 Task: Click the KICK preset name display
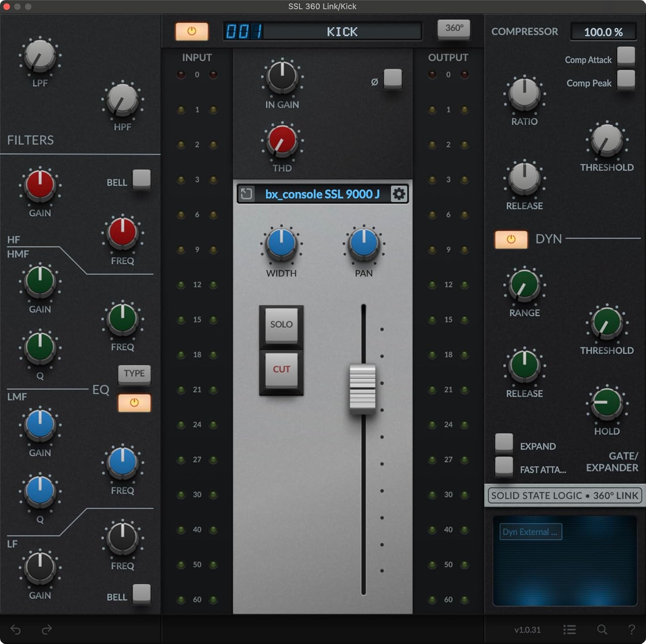click(x=342, y=31)
